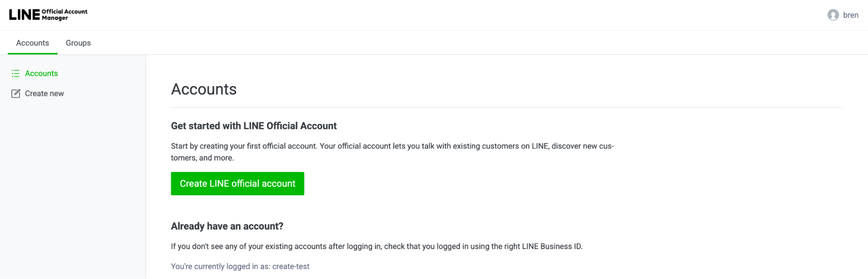Click the LINE Business ID explanation sentence
This screenshot has height=279, width=868.
[376, 246]
